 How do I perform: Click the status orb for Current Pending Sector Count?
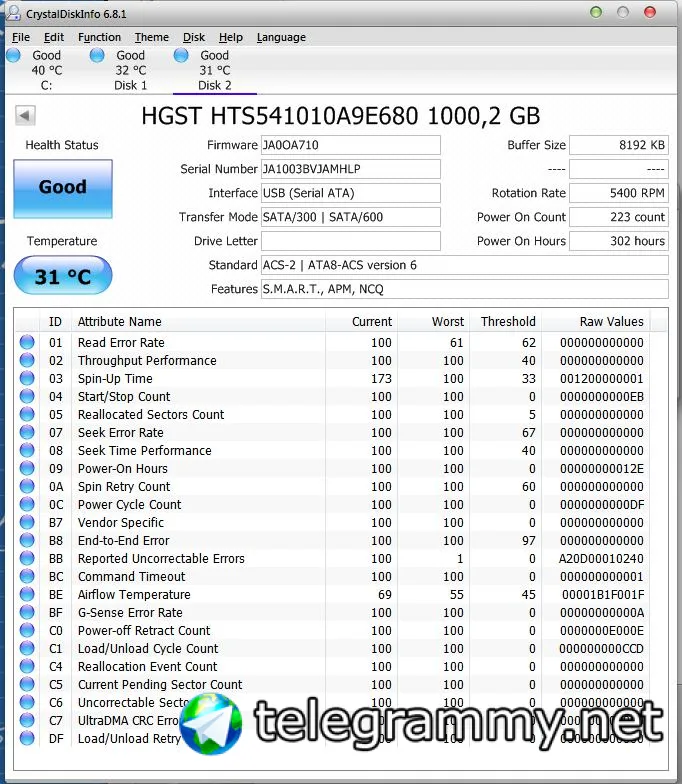pyautogui.click(x=27, y=684)
